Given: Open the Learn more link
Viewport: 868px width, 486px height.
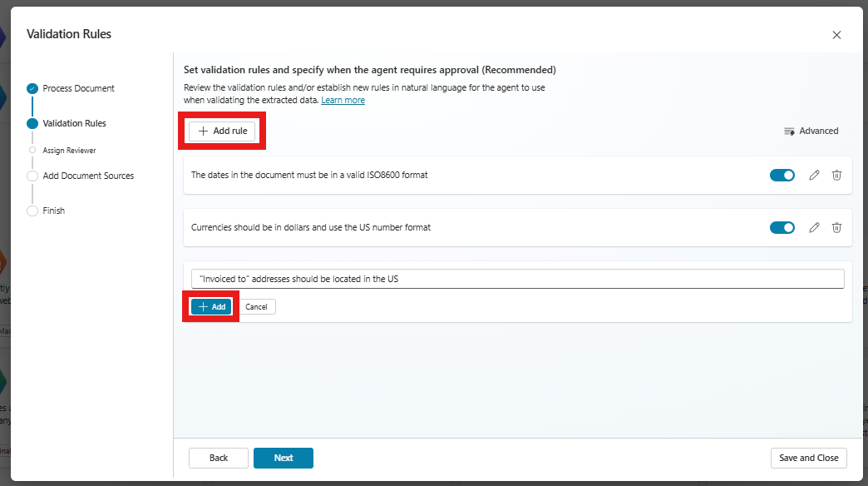Looking at the screenshot, I should point(343,100).
